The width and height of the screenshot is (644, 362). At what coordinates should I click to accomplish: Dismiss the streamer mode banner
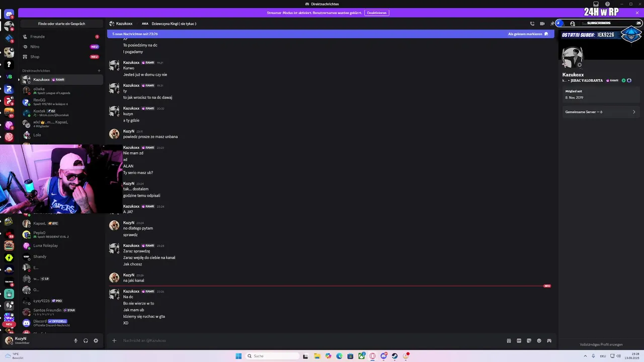(637, 13)
